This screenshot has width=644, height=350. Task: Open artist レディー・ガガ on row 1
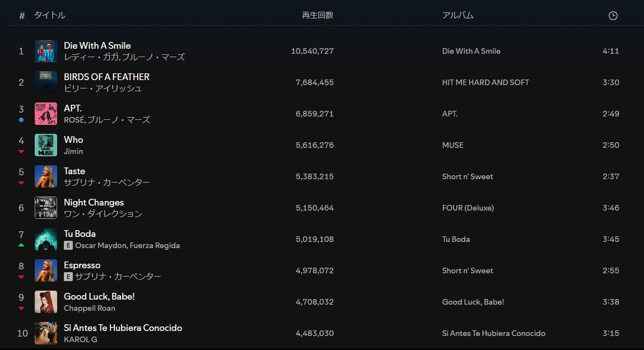coord(91,57)
